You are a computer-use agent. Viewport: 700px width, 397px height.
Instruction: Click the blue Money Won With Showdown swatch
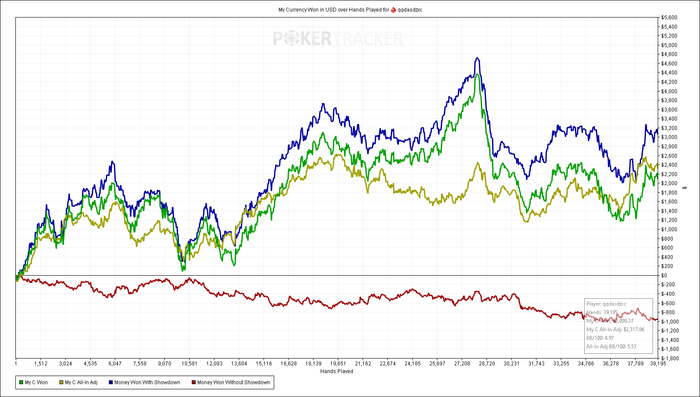pos(111,383)
